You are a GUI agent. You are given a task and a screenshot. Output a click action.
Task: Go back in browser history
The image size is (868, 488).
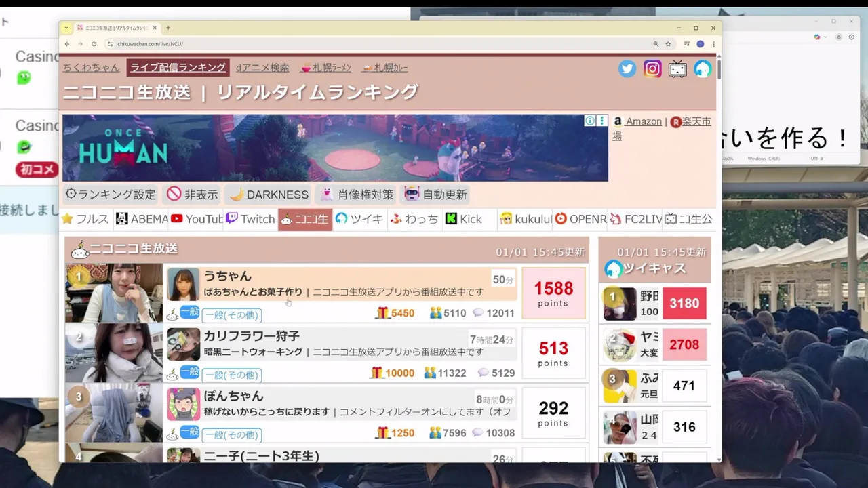click(x=67, y=44)
